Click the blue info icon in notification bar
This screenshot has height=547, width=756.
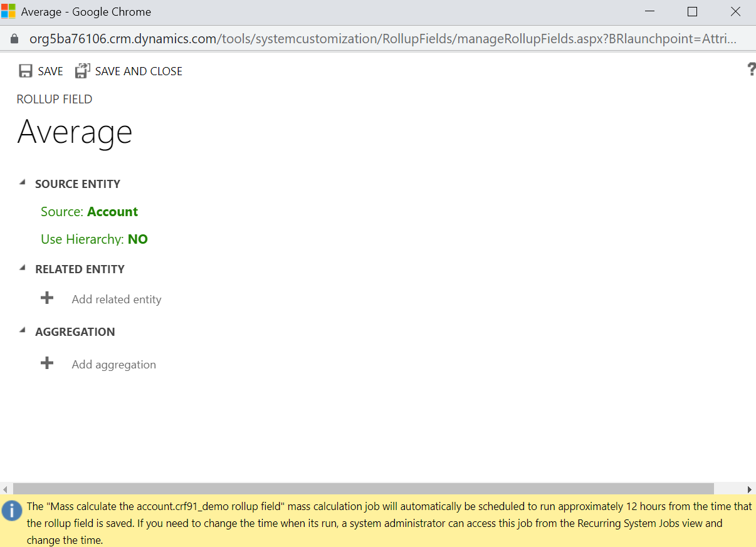point(12,511)
